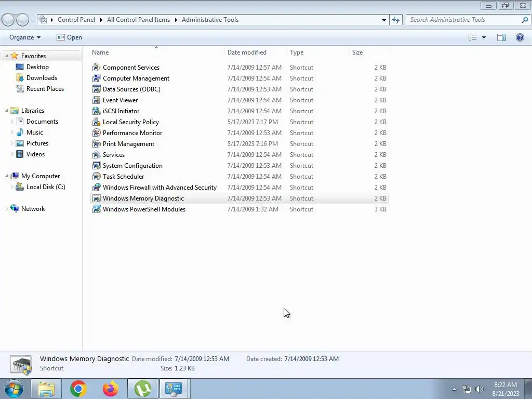Click the Show desktop strip
The width and height of the screenshot is (532, 399).
coord(528,389)
